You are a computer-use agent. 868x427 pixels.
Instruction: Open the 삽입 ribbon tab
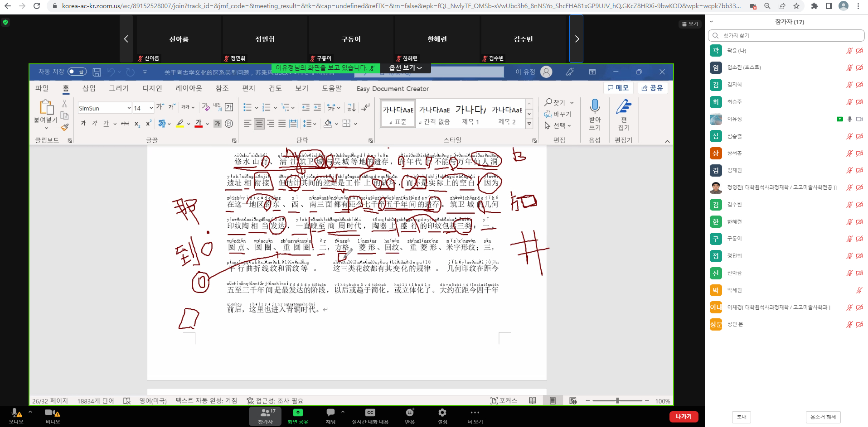[89, 88]
